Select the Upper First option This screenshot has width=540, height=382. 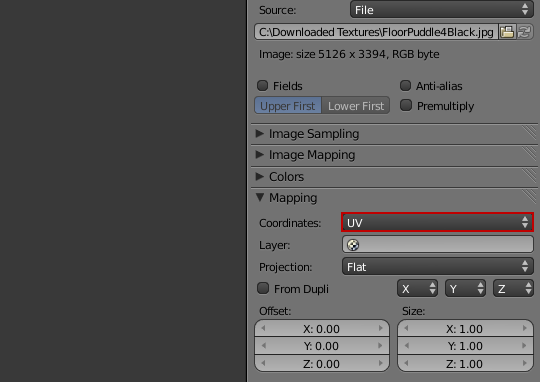click(x=288, y=105)
